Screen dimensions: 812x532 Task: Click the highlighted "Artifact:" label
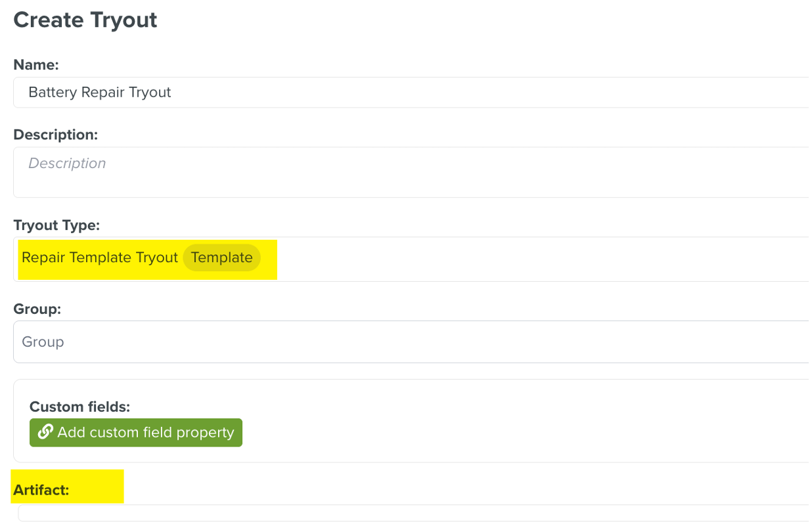41,490
